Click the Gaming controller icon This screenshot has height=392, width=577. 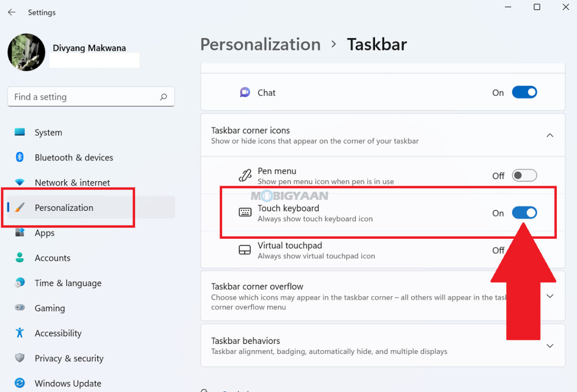[x=20, y=308]
